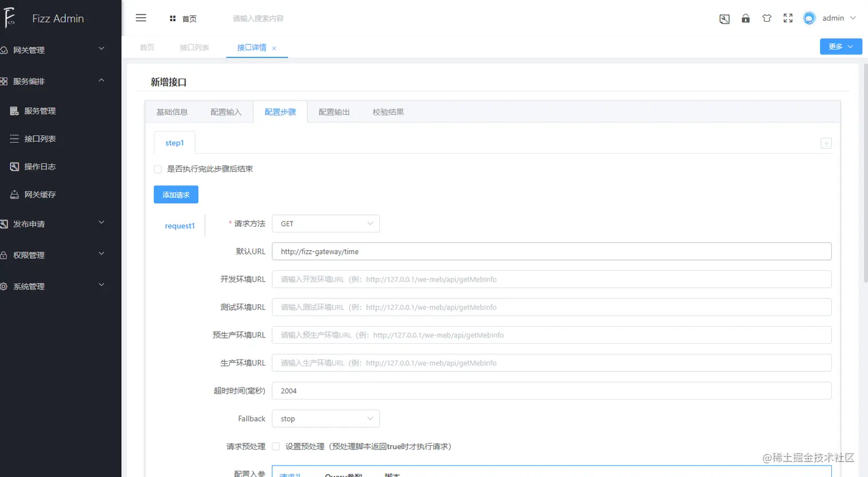Close the 接口详情 tab
Screen dimensions: 868x477
274,48
